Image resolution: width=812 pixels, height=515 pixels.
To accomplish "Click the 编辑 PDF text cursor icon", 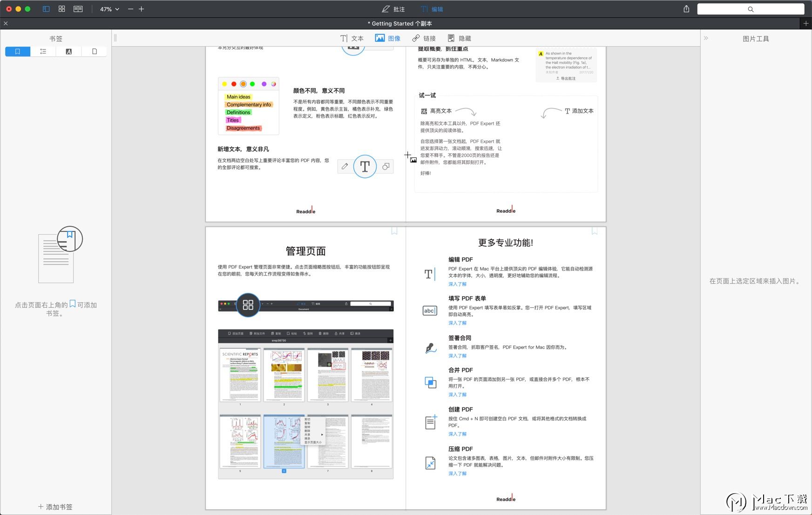I will 430,274.
